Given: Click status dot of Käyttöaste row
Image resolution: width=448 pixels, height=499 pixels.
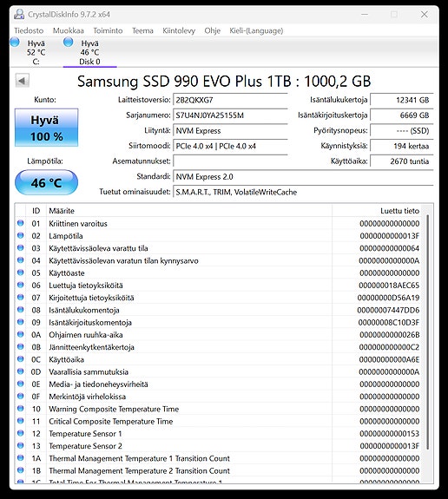Looking at the screenshot, I should pyautogui.click(x=21, y=272).
